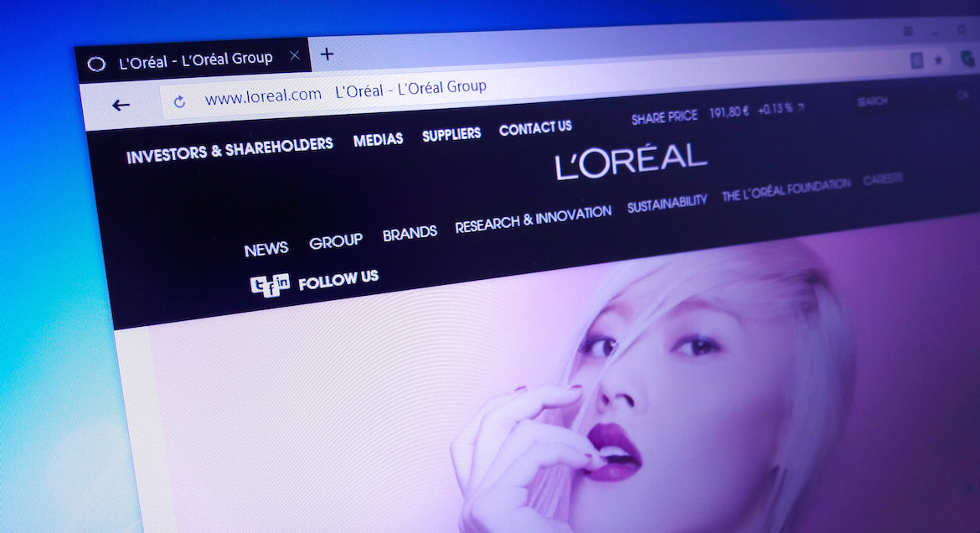
Task: Click the L'Oréal logo
Action: [x=631, y=161]
